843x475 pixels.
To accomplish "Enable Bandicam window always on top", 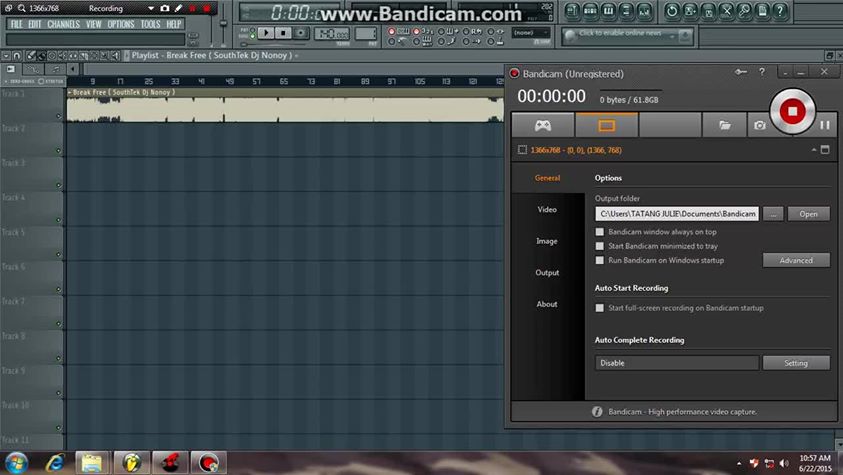I will 599,232.
